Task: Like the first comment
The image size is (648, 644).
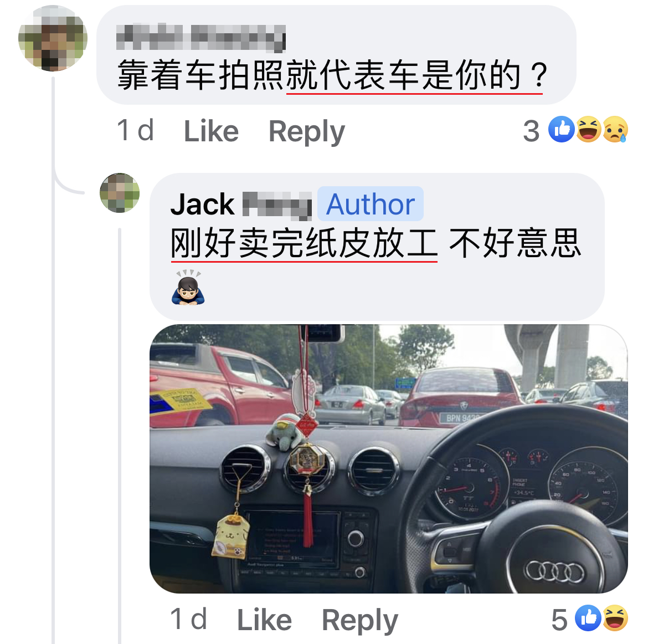Action: pos(211,131)
